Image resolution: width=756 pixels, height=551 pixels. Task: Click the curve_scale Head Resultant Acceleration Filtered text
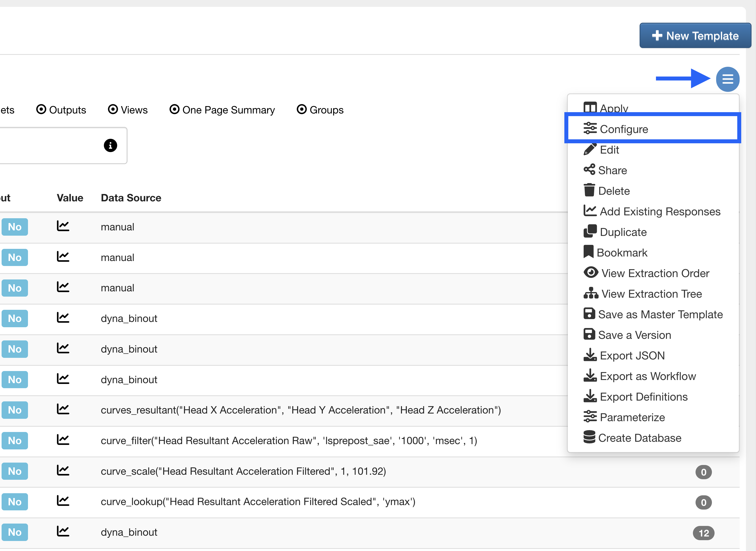click(243, 471)
